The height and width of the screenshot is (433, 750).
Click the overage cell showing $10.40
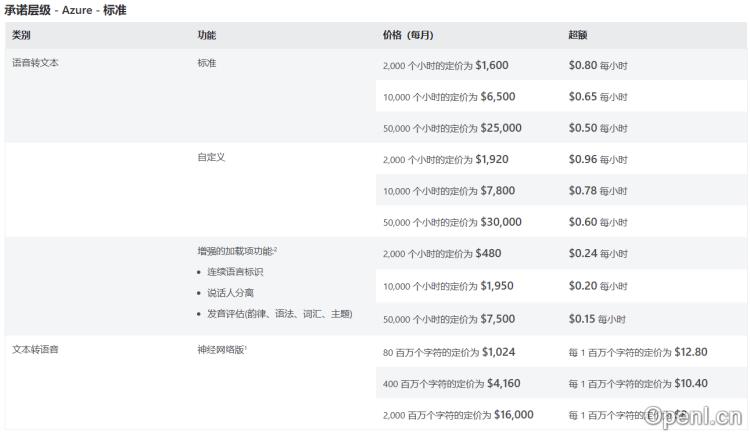pos(638,383)
